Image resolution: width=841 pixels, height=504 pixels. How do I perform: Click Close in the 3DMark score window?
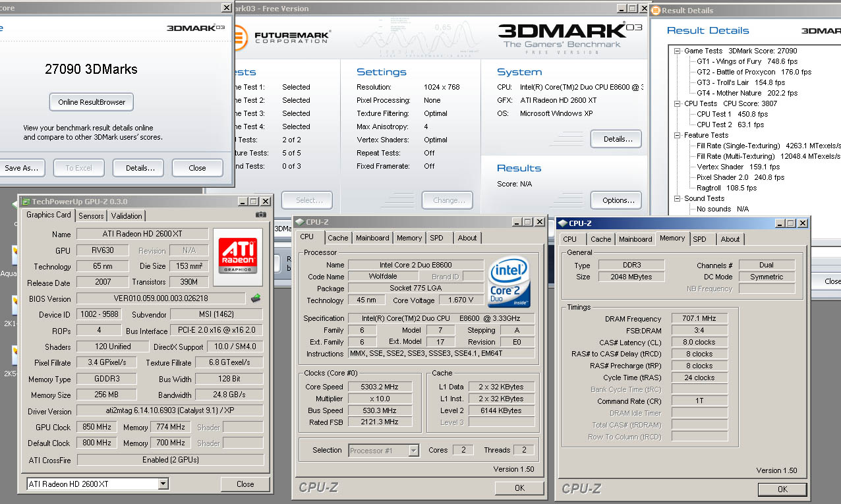[198, 168]
